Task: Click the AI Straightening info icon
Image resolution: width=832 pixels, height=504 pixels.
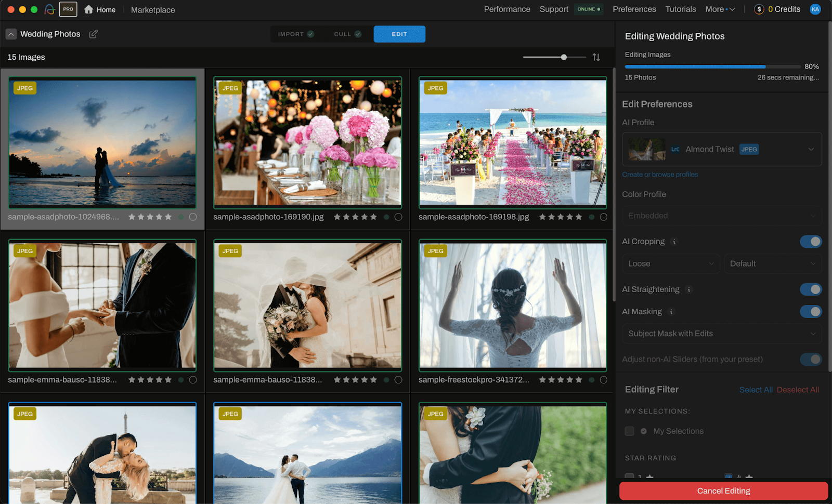Action: coord(689,289)
